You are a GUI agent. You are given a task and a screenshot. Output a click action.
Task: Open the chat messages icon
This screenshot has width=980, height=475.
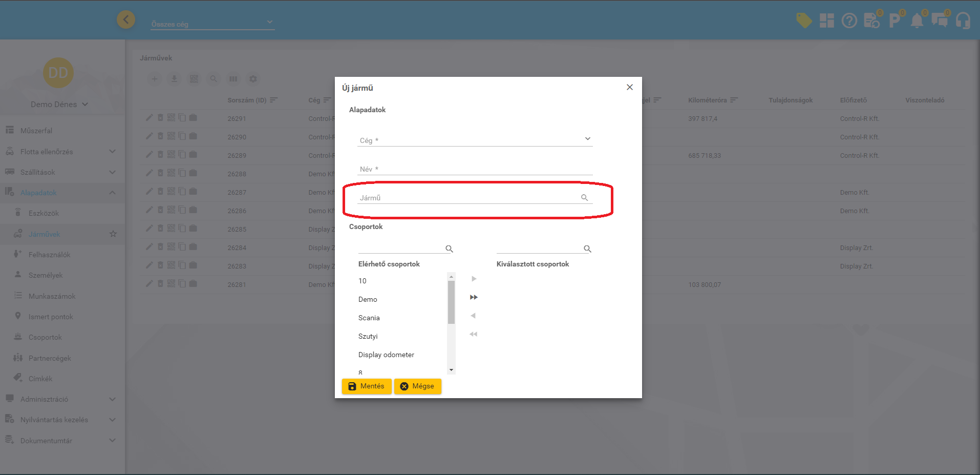pos(939,20)
